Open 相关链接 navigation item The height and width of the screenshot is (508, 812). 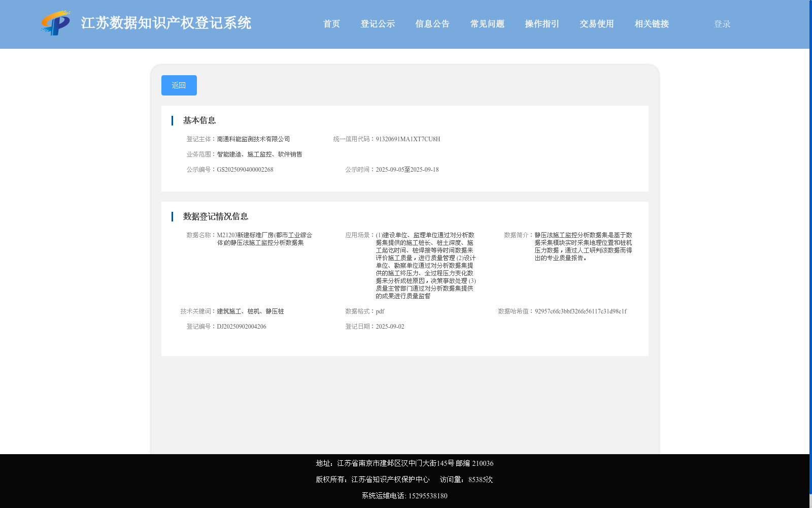(652, 24)
